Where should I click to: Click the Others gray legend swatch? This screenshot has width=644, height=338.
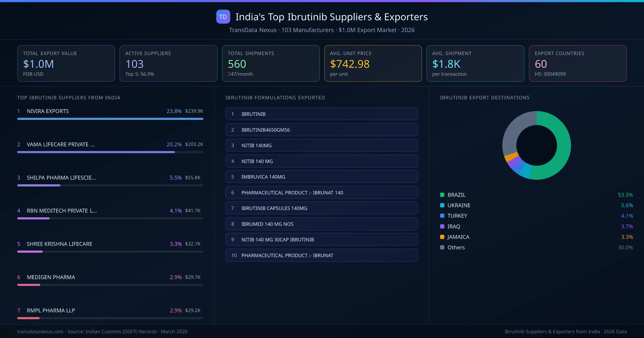click(442, 247)
